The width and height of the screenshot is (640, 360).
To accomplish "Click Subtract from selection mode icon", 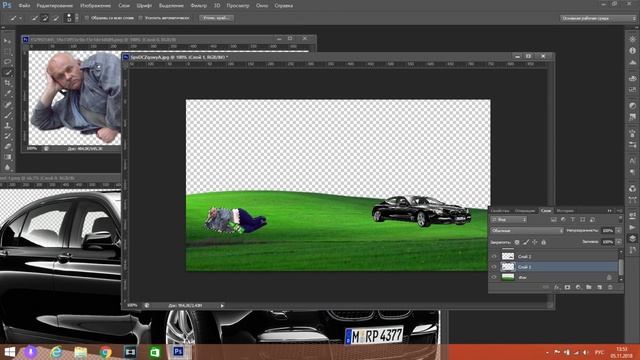I will point(56,18).
